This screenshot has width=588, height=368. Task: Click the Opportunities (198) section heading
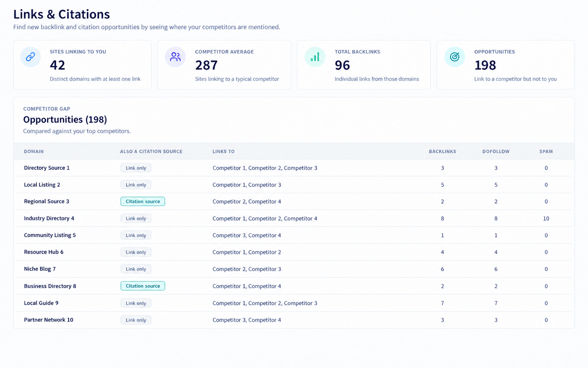click(x=65, y=119)
